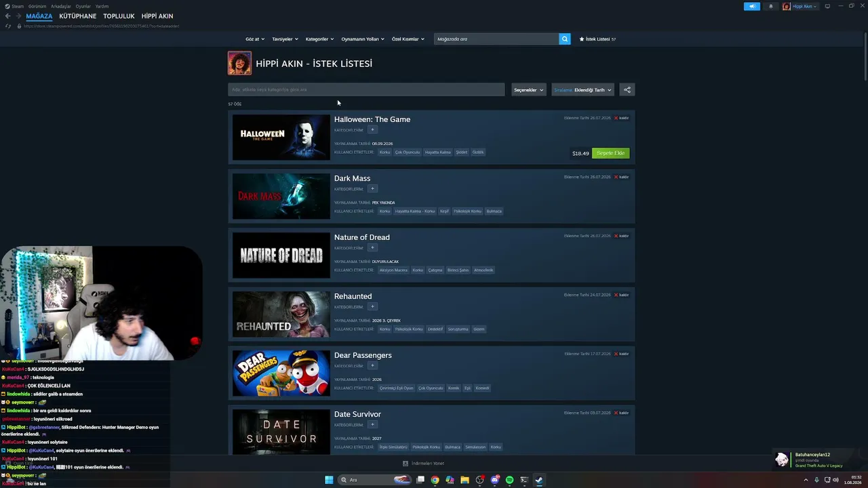The width and height of the screenshot is (868, 488).
Task: Open the Hippi Akın account dropdown
Action: click(800, 6)
